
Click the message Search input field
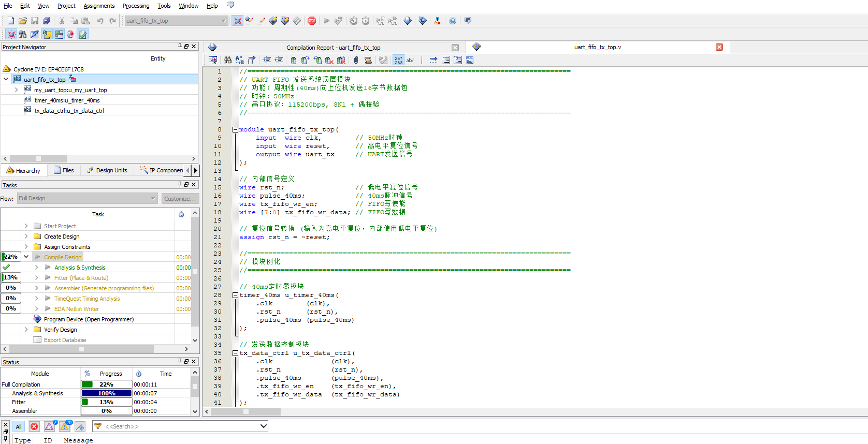coord(180,426)
